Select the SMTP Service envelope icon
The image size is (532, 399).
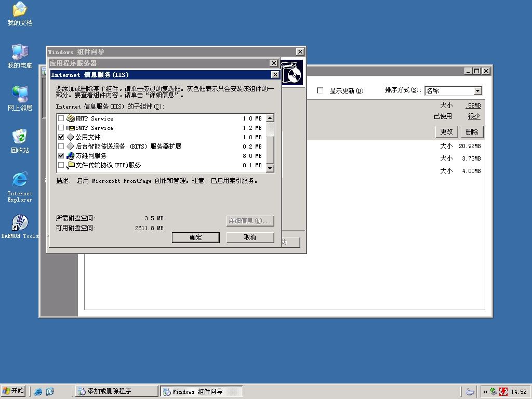click(71, 128)
